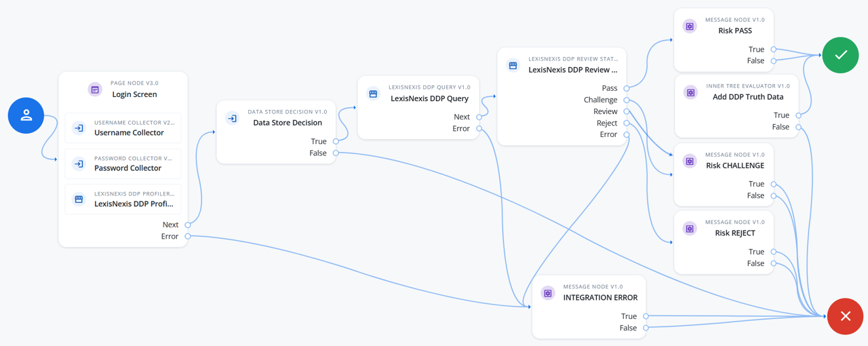Select the Login Screen node title
The height and width of the screenshot is (346, 868).
[x=134, y=94]
